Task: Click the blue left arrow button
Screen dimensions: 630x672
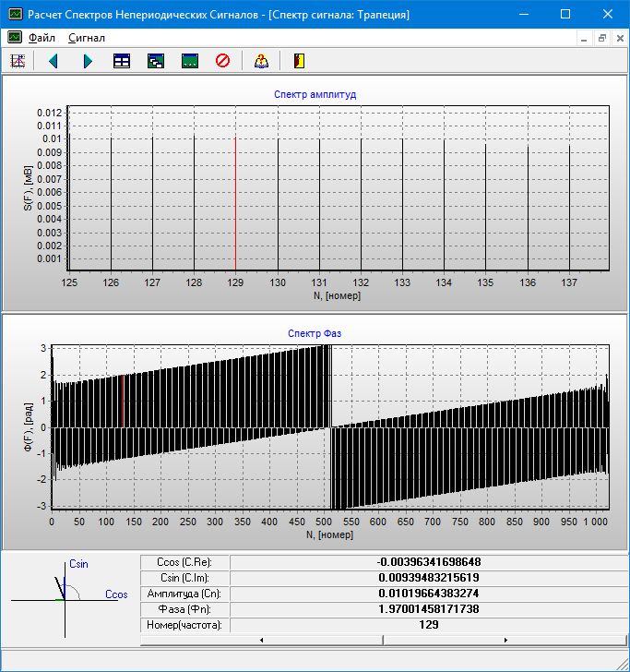Action: (53, 61)
